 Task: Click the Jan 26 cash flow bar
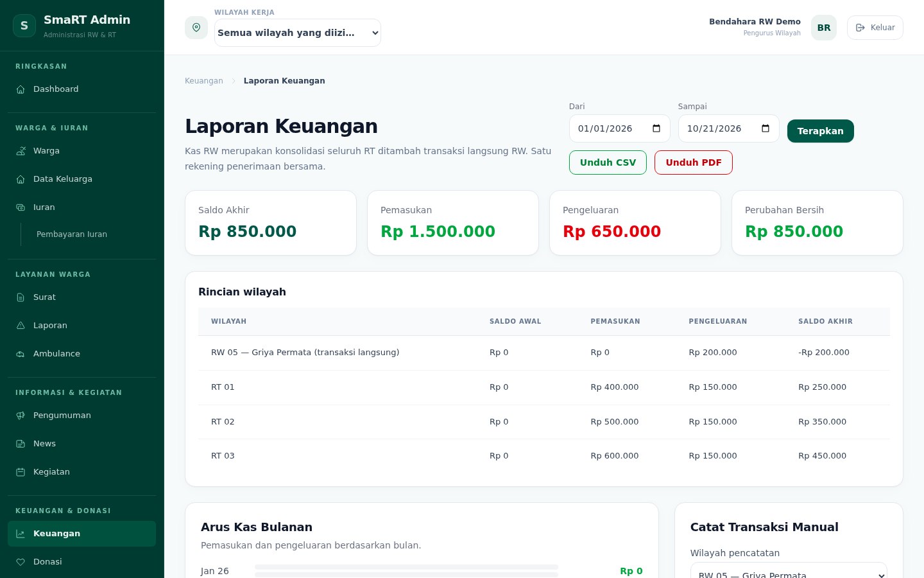coord(406,571)
